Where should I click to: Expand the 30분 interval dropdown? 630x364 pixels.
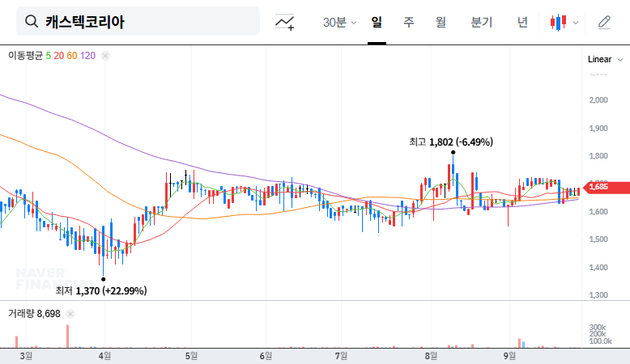pyautogui.click(x=339, y=22)
